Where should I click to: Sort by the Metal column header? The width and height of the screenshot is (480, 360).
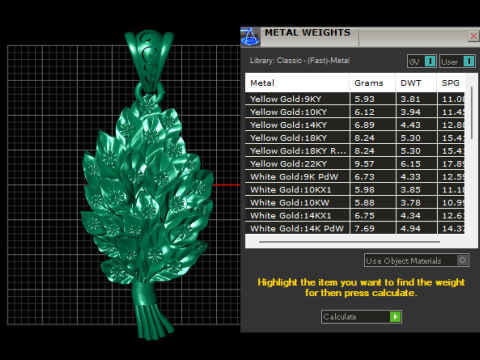[x=297, y=83]
